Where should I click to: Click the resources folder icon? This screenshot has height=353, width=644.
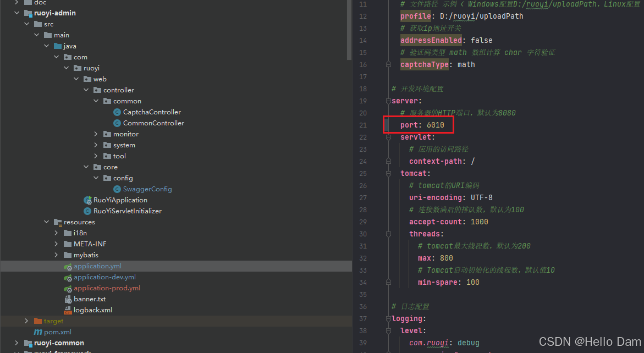click(58, 222)
